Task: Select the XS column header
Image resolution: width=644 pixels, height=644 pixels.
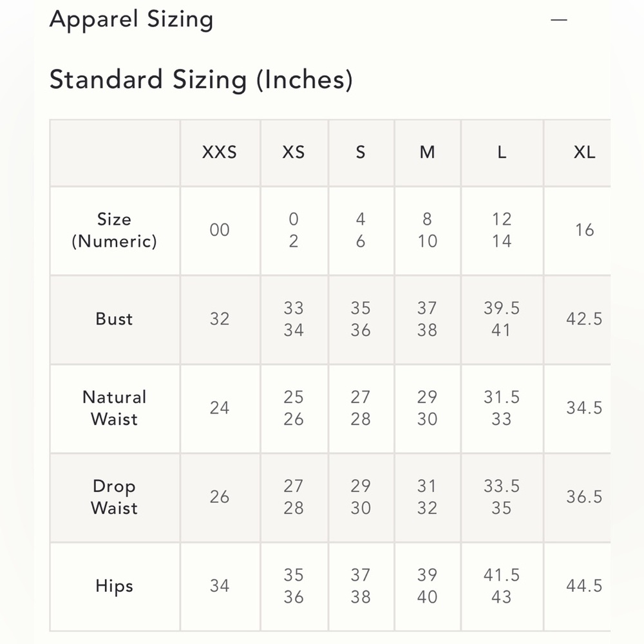Action: tap(294, 153)
